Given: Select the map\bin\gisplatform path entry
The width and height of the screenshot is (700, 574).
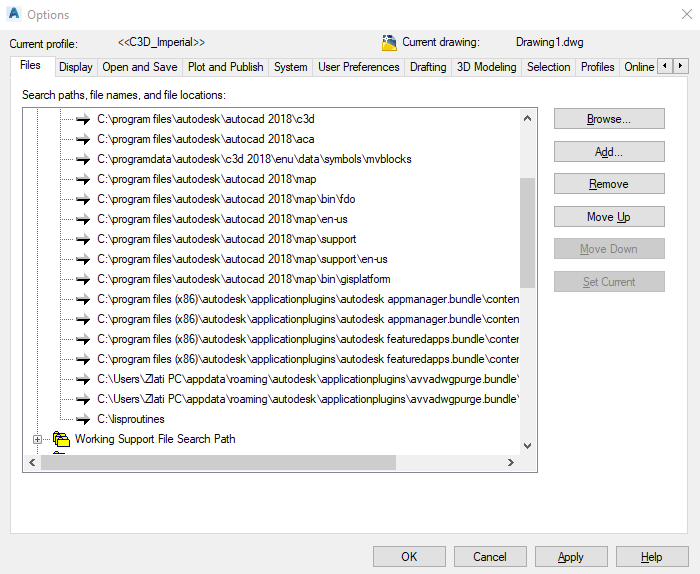Looking at the screenshot, I should click(244, 279).
